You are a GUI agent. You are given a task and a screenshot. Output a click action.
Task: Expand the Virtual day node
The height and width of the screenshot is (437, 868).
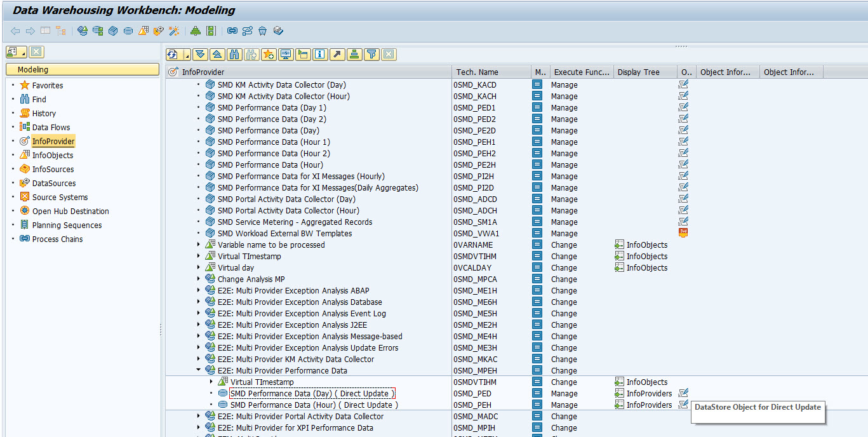pos(198,267)
